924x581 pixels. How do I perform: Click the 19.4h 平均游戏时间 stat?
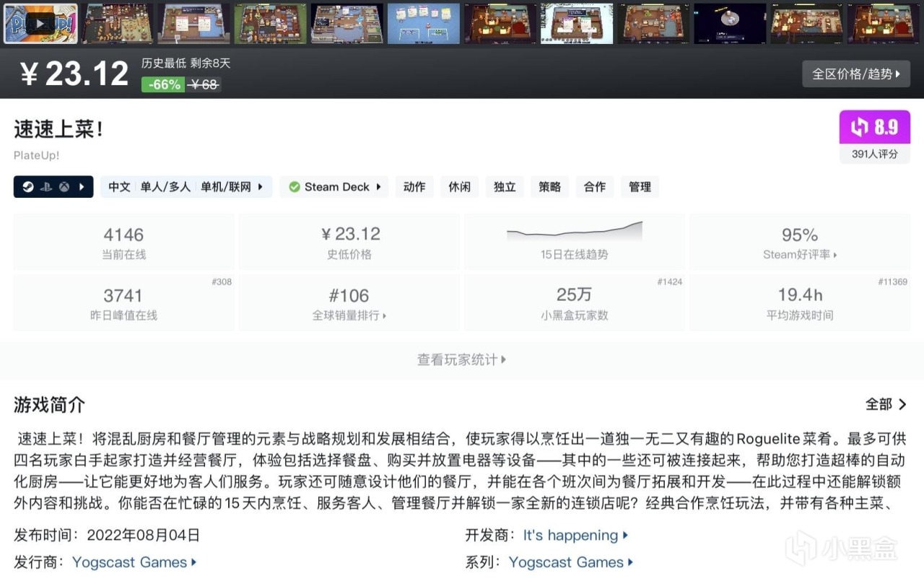(x=800, y=302)
